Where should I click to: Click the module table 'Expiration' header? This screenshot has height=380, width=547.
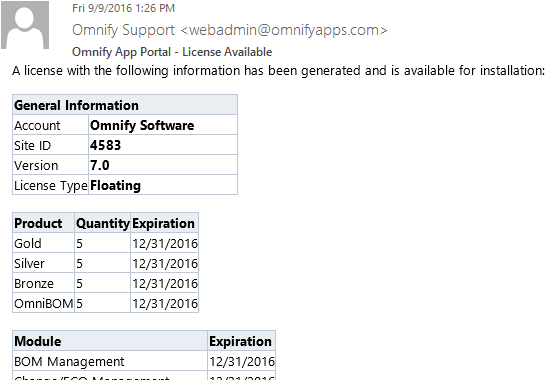point(241,341)
